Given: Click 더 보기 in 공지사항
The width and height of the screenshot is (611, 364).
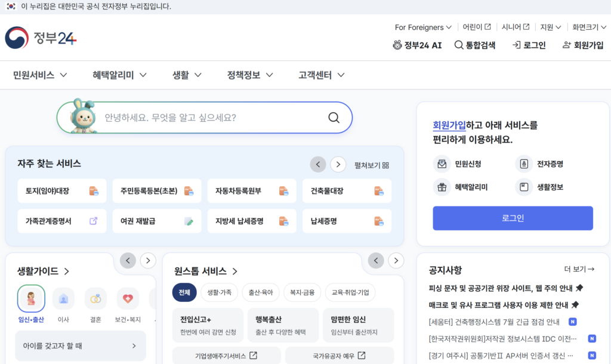Looking at the screenshot, I should (x=579, y=269).
